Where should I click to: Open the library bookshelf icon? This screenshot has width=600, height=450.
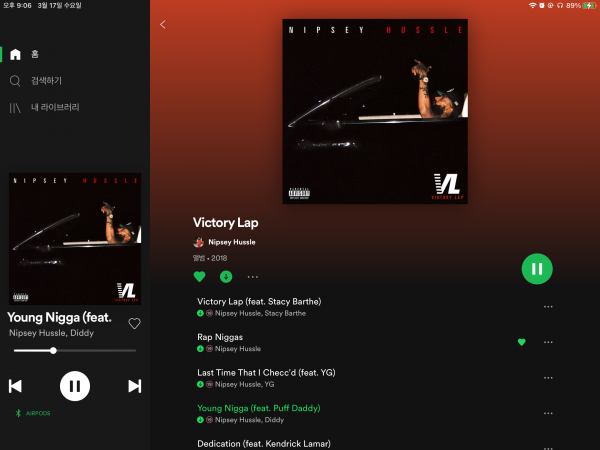(15, 108)
